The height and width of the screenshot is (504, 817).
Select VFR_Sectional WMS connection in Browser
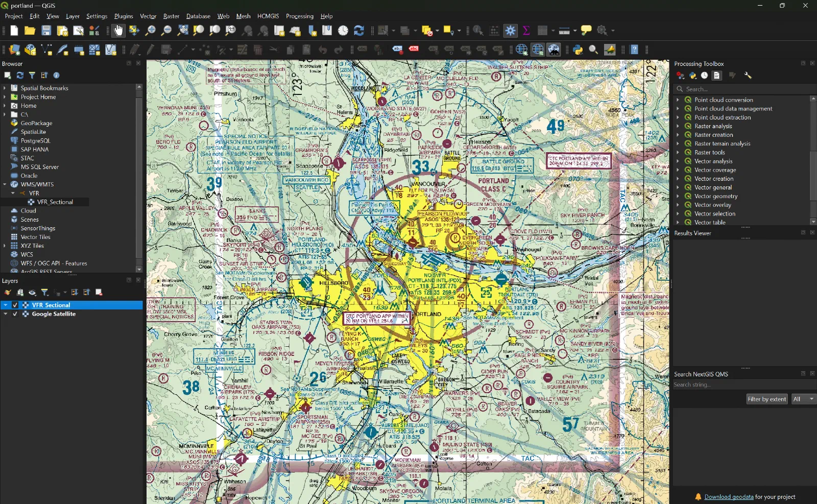[55, 202]
